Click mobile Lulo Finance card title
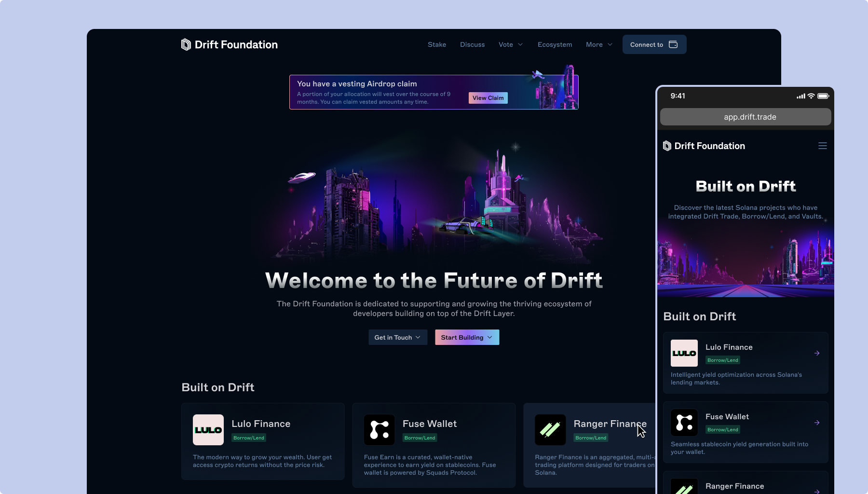The height and width of the screenshot is (494, 868). coord(729,347)
